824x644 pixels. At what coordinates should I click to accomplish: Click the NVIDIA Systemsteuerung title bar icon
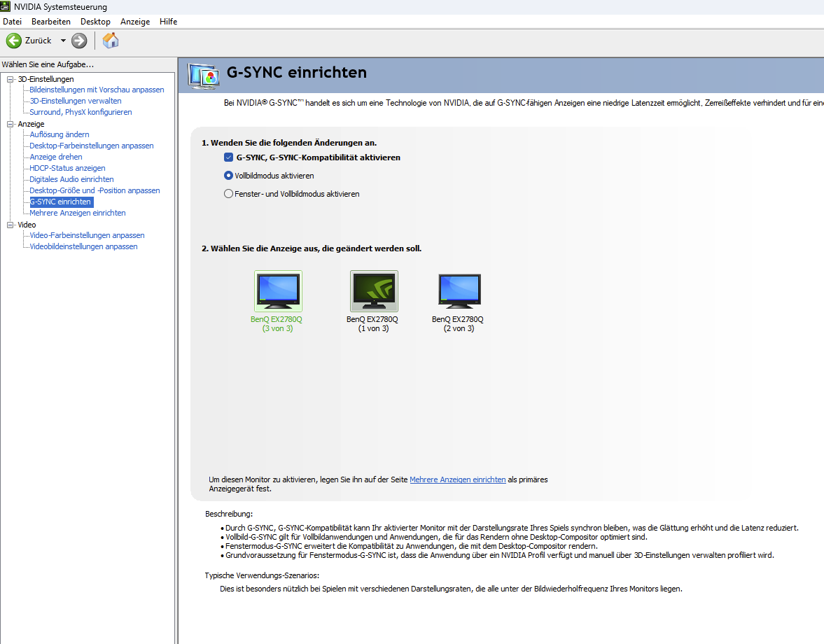pos(6,6)
